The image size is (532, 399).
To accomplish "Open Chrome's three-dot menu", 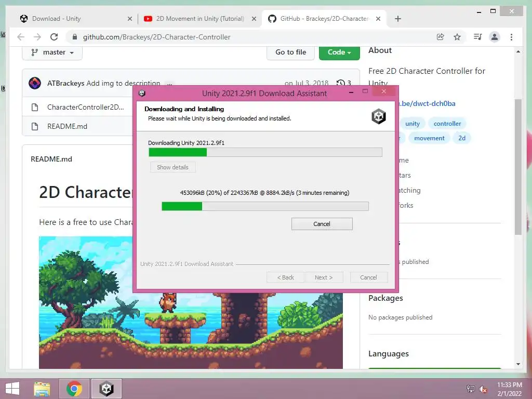I will (511, 37).
